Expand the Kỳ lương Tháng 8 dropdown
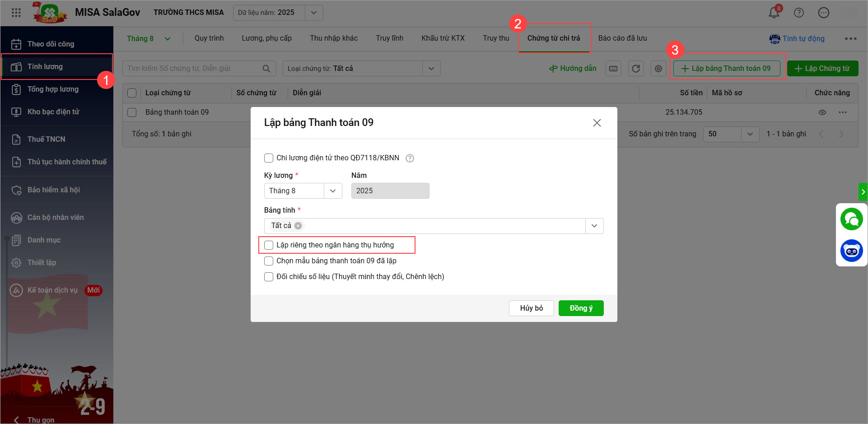The width and height of the screenshot is (868, 424). coord(333,191)
